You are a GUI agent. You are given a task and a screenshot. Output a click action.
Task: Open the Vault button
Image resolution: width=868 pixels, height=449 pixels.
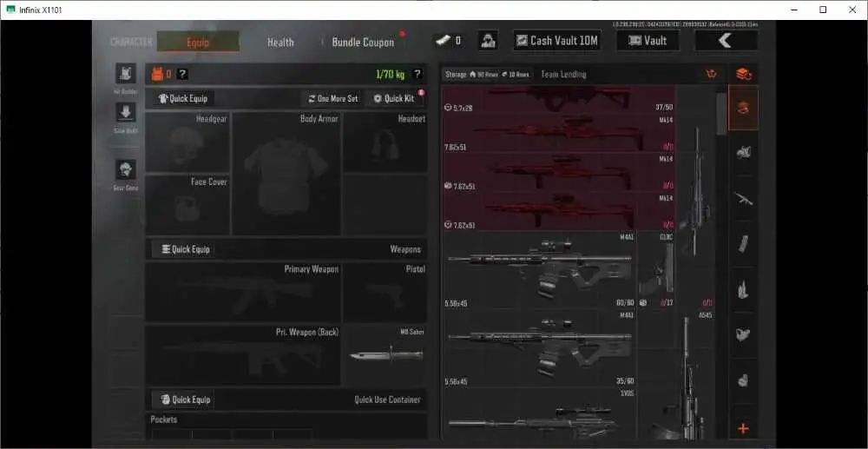point(648,41)
